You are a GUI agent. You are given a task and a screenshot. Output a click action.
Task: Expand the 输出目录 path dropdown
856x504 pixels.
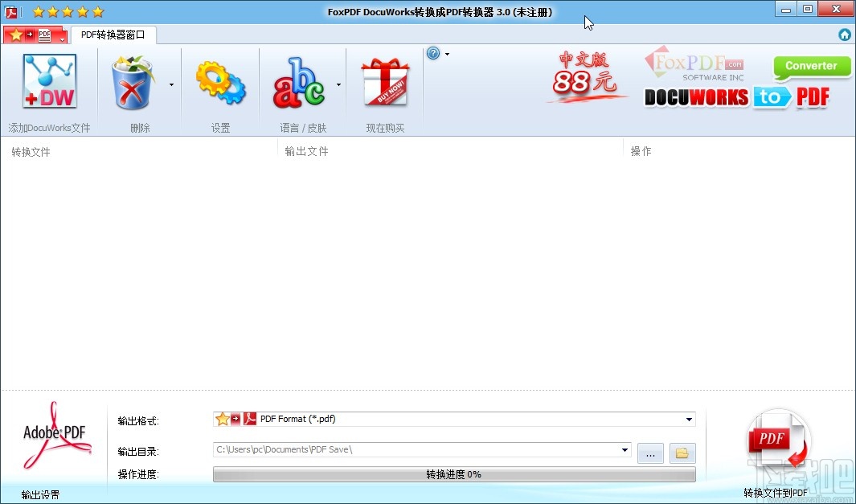pyautogui.click(x=626, y=451)
